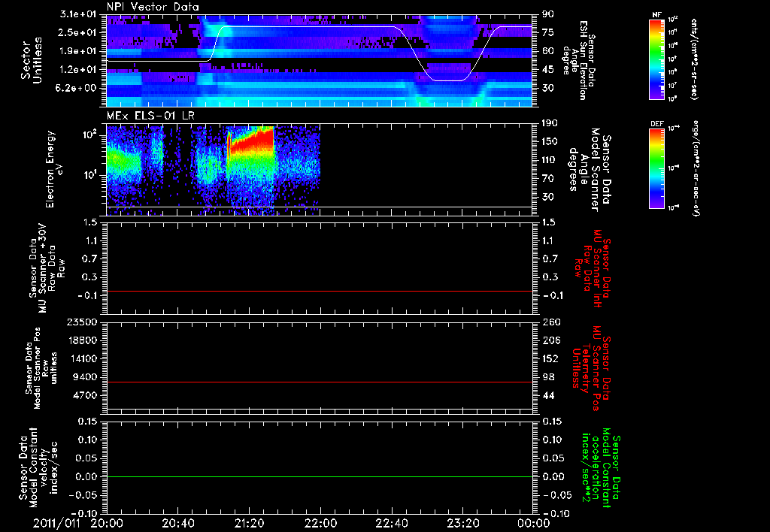Click the 00:00 time axis label
Viewport: 770px width, 532px height.
click(534, 523)
